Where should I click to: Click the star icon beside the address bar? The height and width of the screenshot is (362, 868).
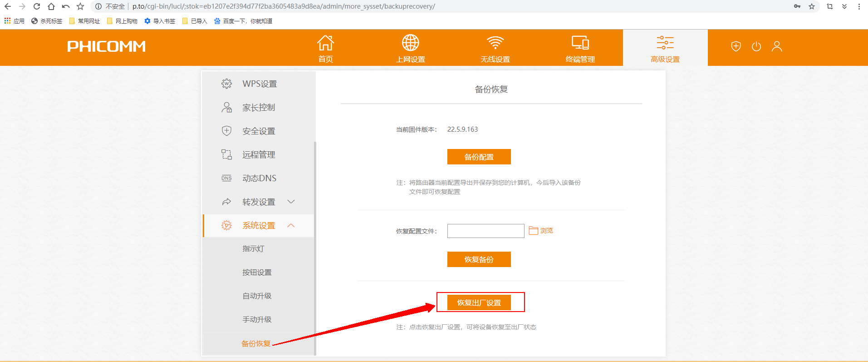pyautogui.click(x=80, y=6)
